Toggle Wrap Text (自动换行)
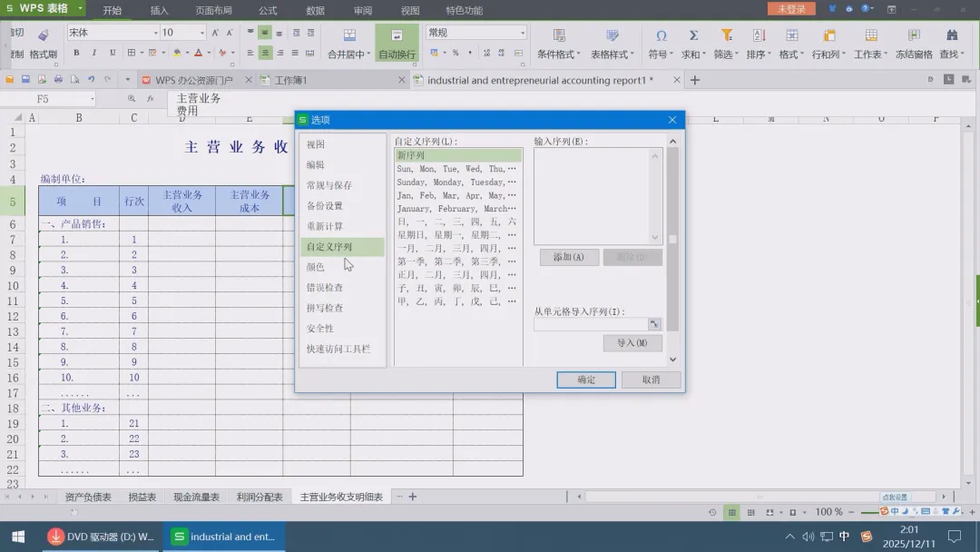980x552 pixels. pos(397,43)
